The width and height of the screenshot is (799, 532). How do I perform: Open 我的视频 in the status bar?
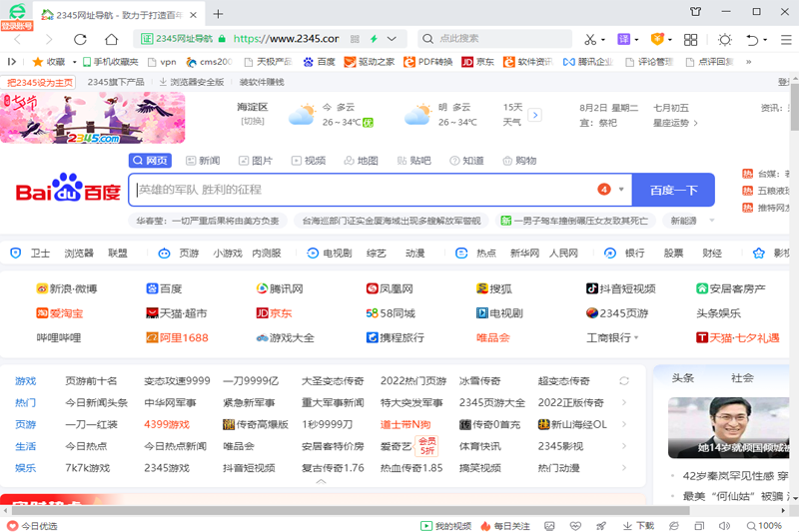point(445,526)
